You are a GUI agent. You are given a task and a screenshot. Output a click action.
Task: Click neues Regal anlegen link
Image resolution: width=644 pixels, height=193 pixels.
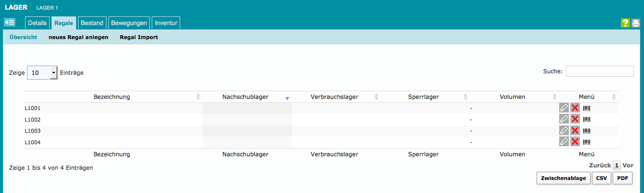point(79,37)
